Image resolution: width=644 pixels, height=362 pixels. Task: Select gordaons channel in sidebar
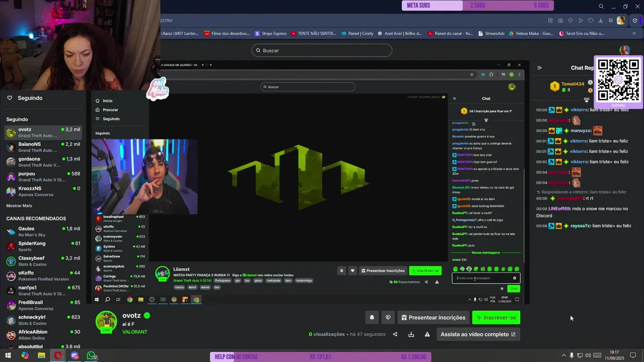[x=43, y=162]
